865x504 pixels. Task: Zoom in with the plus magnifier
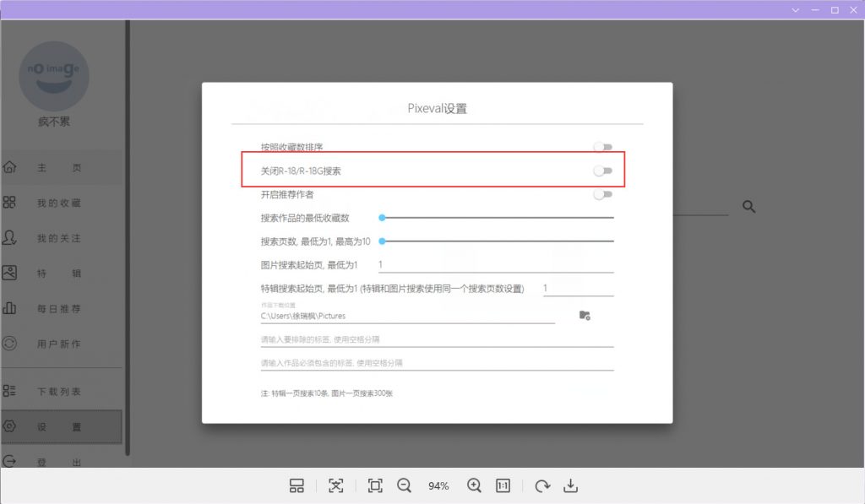coord(474,485)
